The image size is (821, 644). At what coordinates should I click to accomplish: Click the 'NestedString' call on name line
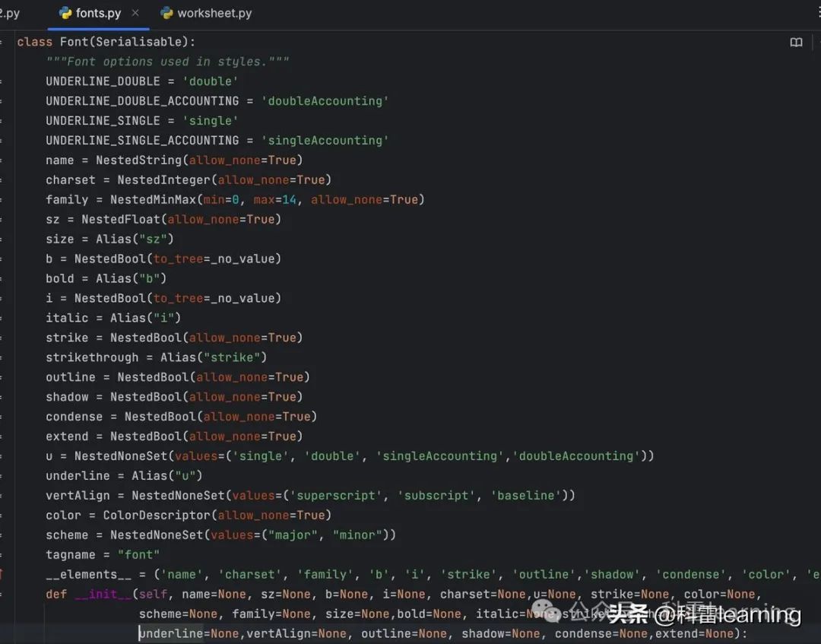point(139,160)
